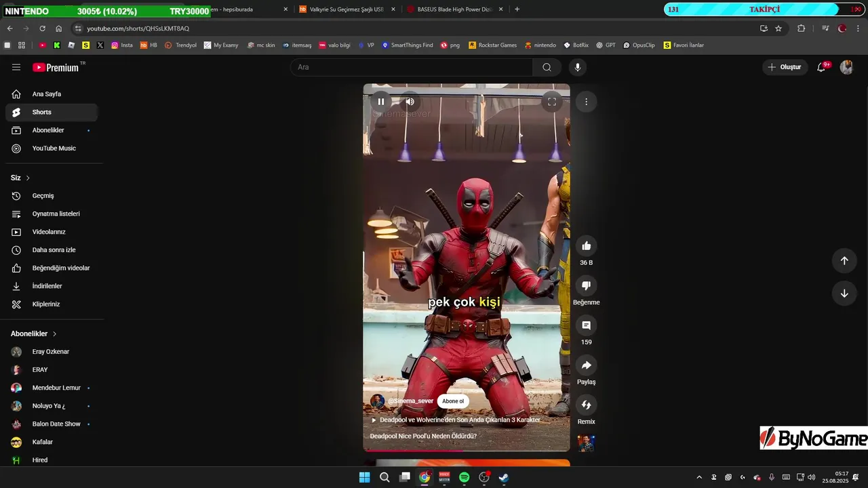Remix this Short
The width and height of the screenshot is (868, 488).
tap(587, 405)
